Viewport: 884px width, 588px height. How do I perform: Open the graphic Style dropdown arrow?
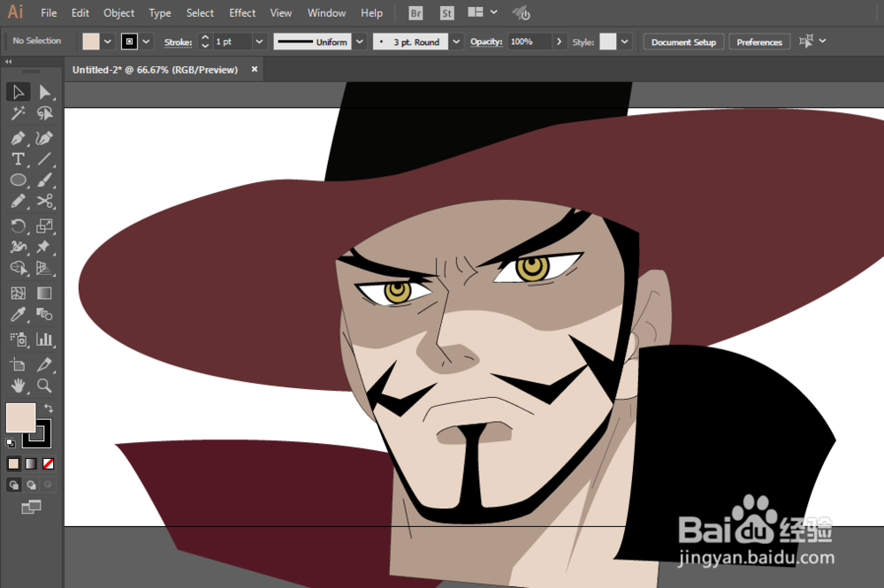coord(624,42)
